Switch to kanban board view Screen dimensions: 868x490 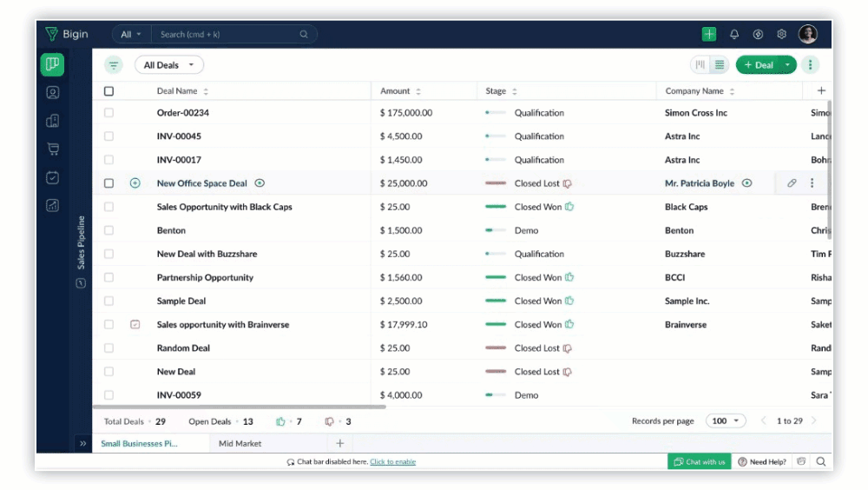click(x=700, y=65)
